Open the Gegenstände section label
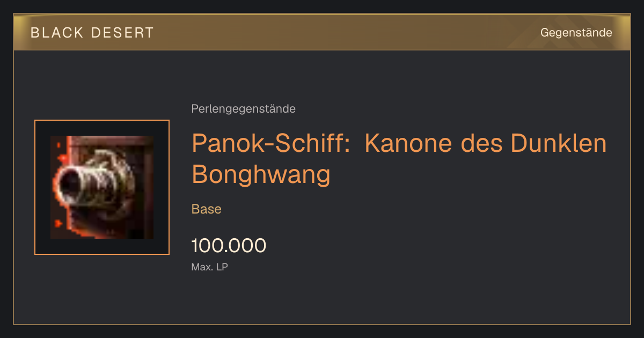644x338 pixels. [576, 33]
